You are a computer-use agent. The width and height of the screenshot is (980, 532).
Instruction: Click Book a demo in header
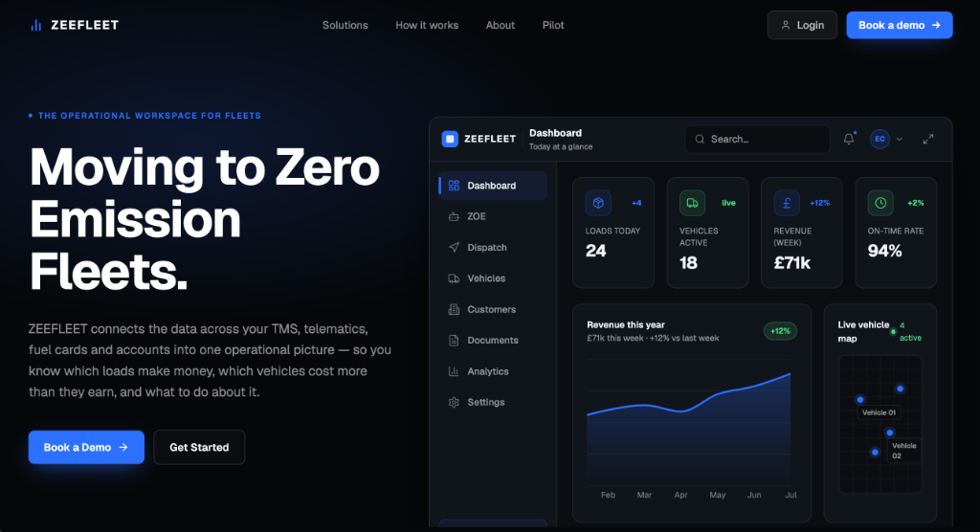tap(900, 25)
